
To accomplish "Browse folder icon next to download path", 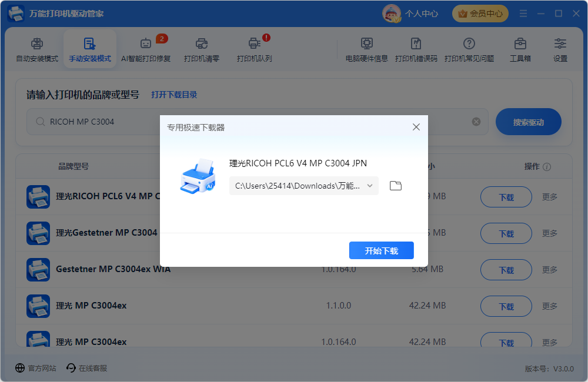I will pos(395,186).
